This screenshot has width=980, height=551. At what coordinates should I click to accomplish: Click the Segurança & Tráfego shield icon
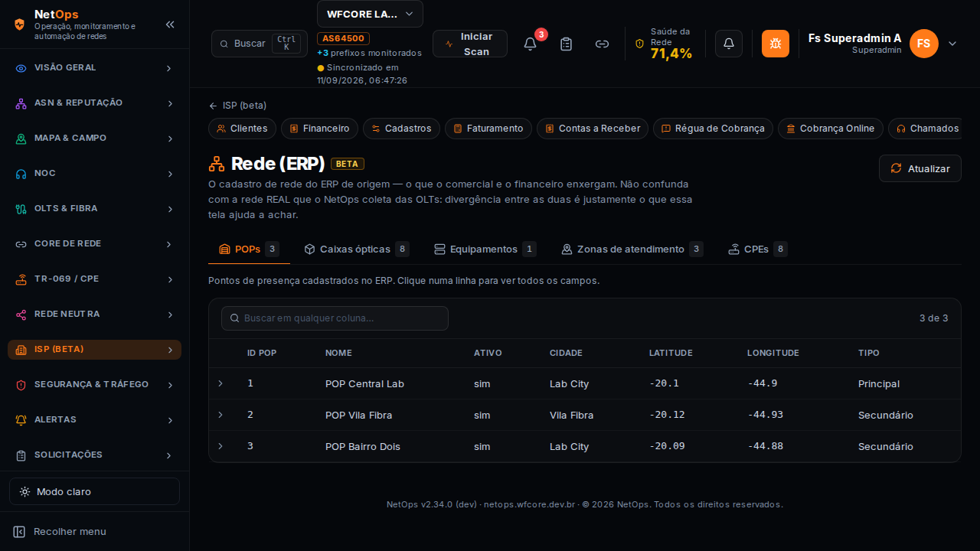21,385
